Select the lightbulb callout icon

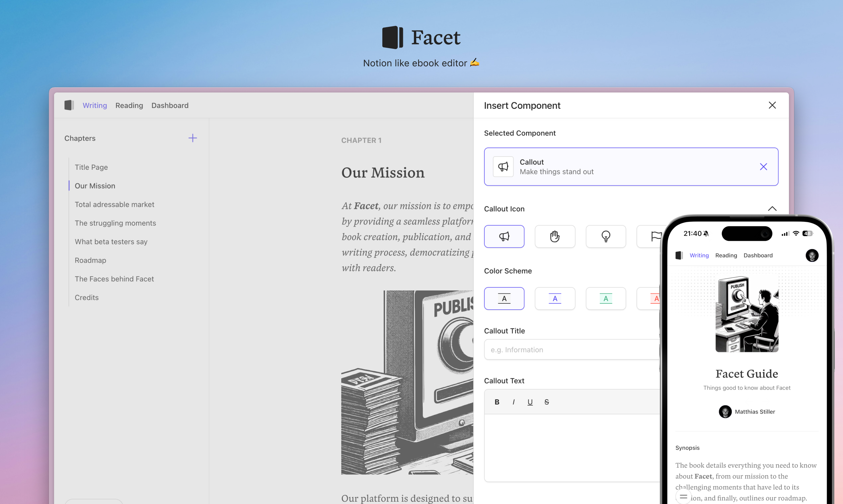click(606, 236)
